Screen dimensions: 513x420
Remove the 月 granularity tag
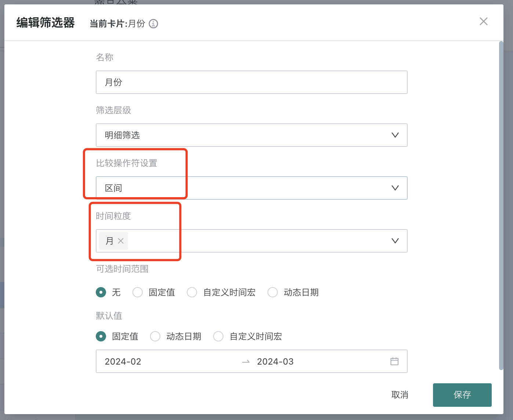pos(121,241)
